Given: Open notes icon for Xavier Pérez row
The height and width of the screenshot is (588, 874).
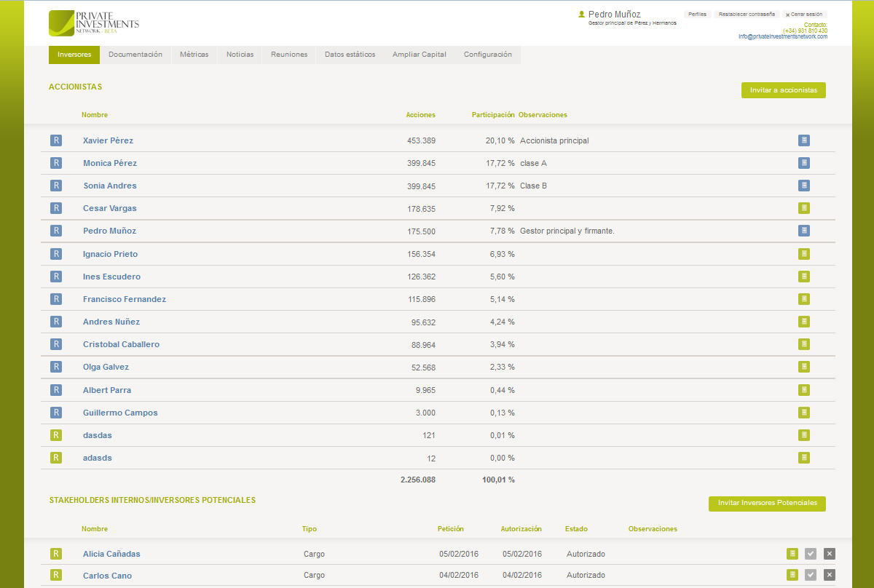Looking at the screenshot, I should [804, 140].
